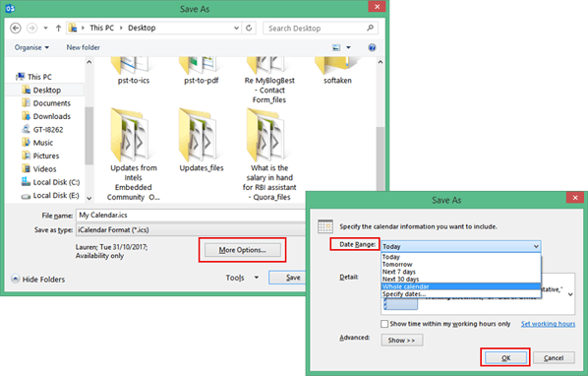Image resolution: width=588 pixels, height=376 pixels.
Task: Select Re MyBlogBest Contact Form_files folder
Action: click(269, 81)
